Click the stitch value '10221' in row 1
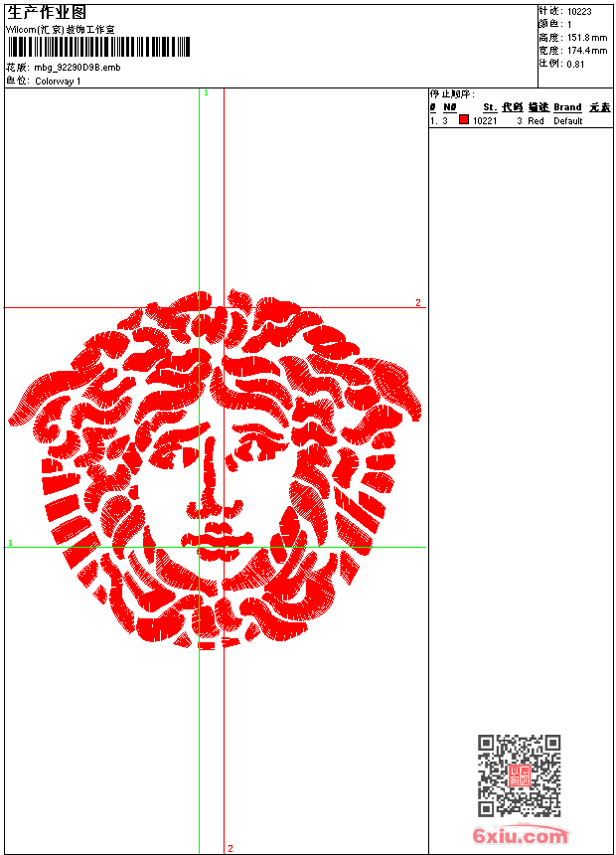This screenshot has height=855, width=616. click(x=485, y=121)
